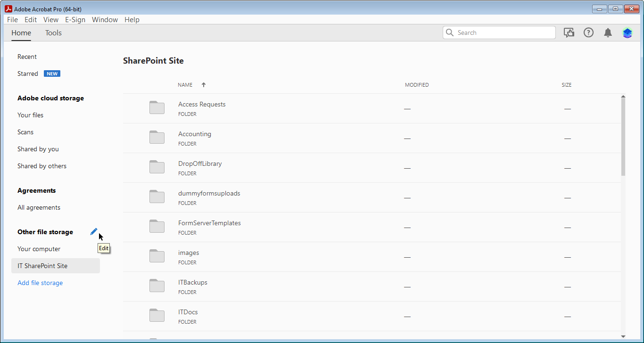Open the Edit menu
Image resolution: width=644 pixels, height=343 pixels.
[31, 20]
